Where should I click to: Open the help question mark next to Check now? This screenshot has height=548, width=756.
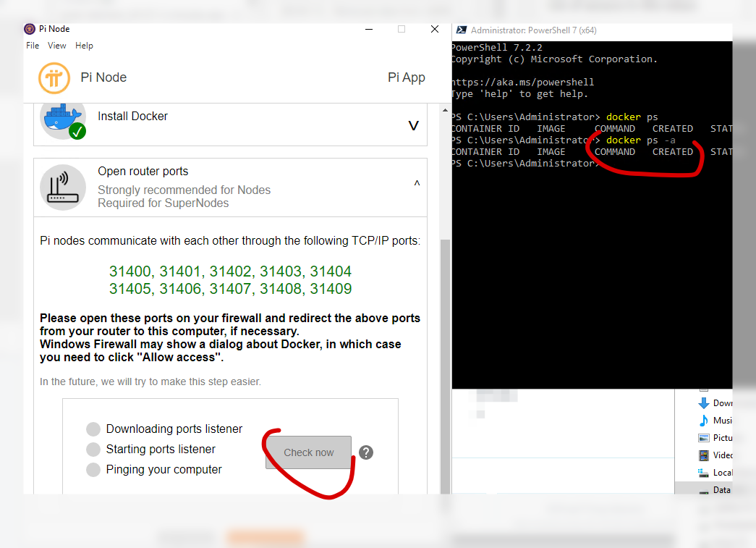[x=366, y=452]
